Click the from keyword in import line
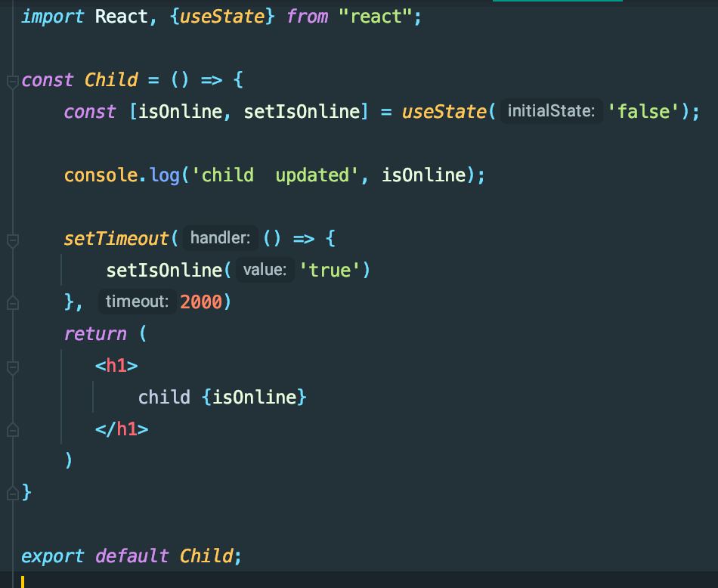This screenshot has width=718, height=588. coord(307,17)
